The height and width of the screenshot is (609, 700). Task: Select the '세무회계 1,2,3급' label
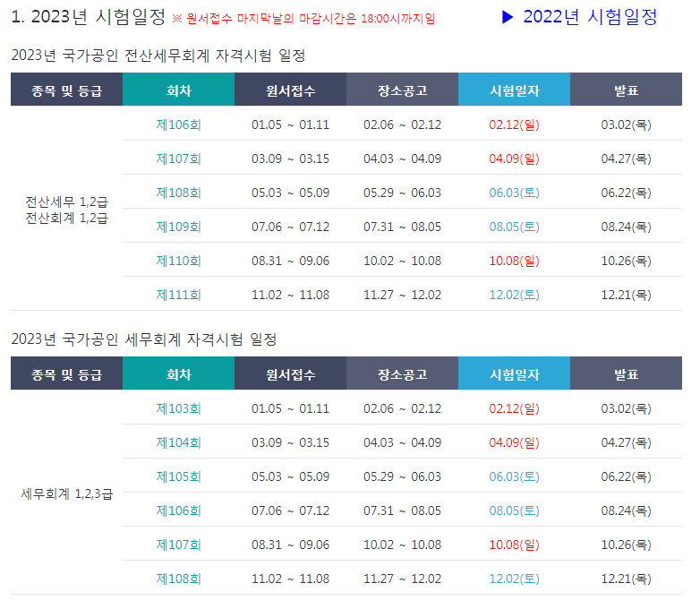[66, 493]
